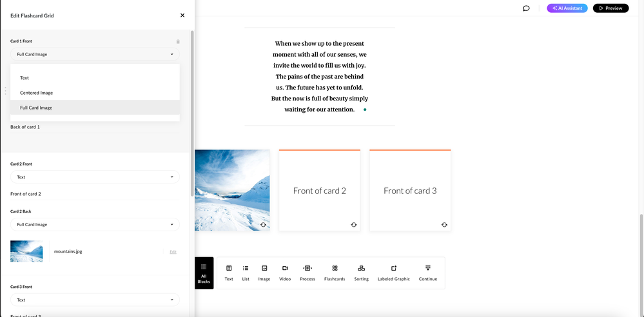Delete Card 1 using trash icon

click(178, 41)
